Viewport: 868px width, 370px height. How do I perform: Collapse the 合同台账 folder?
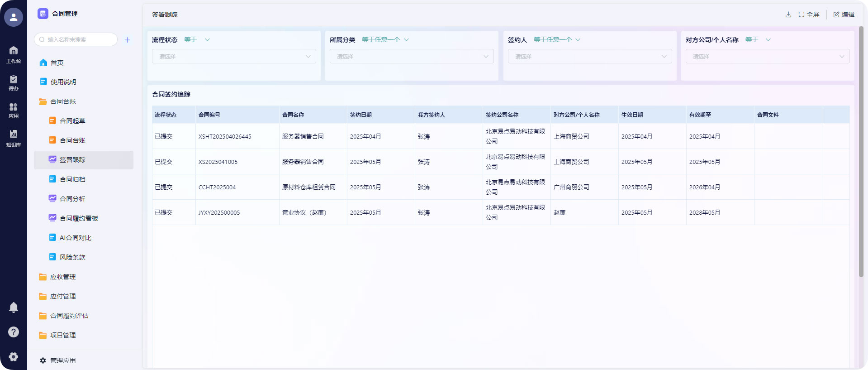click(63, 101)
